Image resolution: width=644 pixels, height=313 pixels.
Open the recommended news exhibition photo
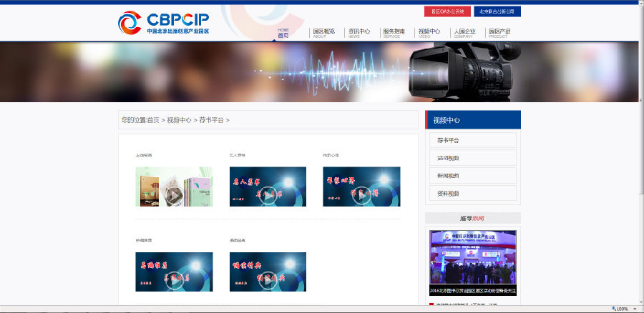click(x=473, y=258)
